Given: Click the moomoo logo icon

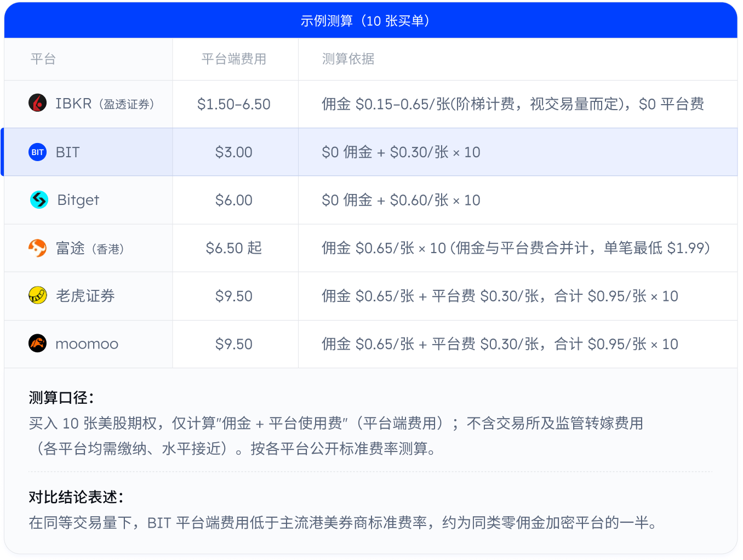Looking at the screenshot, I should 38,344.
